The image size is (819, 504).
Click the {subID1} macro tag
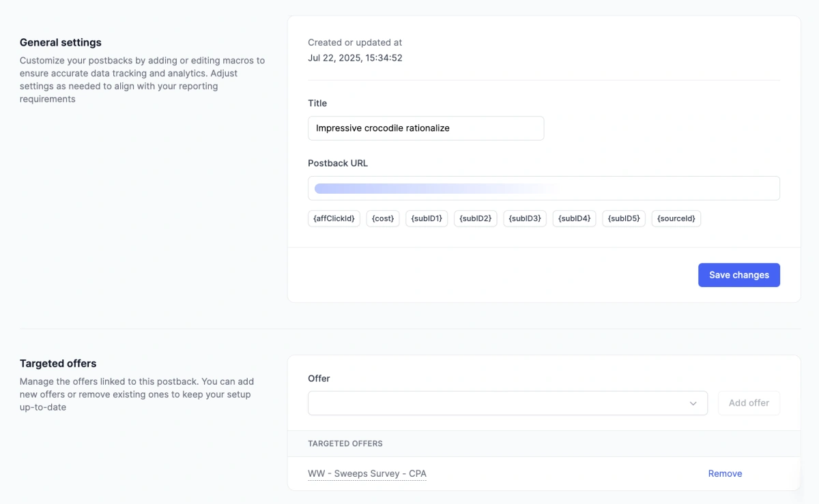427,218
